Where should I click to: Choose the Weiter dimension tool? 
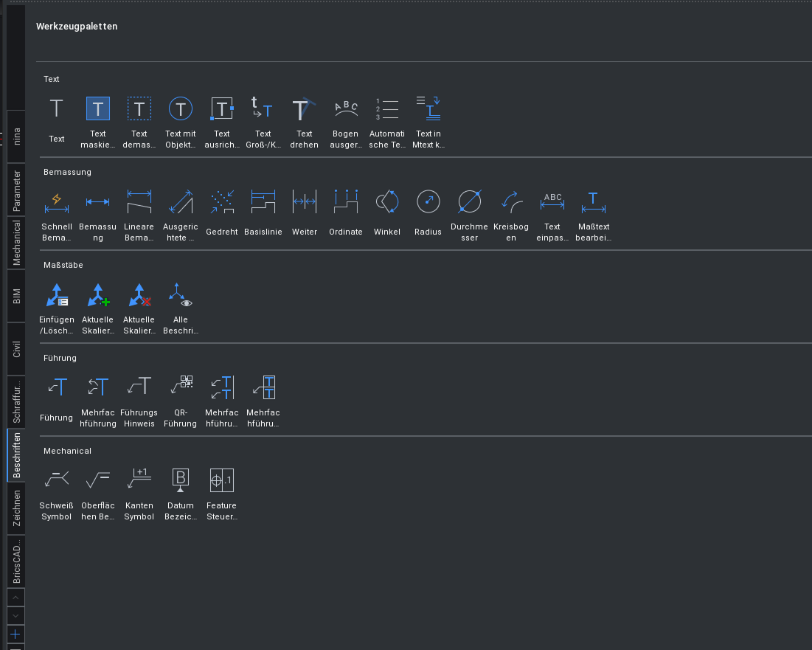(304, 215)
